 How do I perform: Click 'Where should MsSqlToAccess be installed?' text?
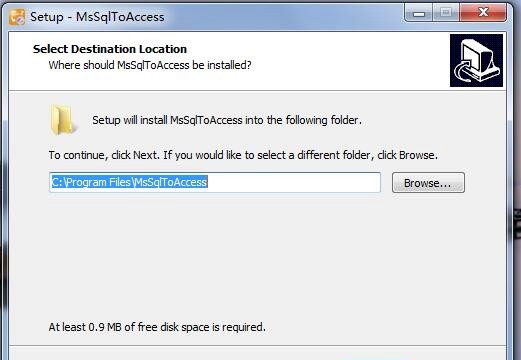click(x=150, y=65)
